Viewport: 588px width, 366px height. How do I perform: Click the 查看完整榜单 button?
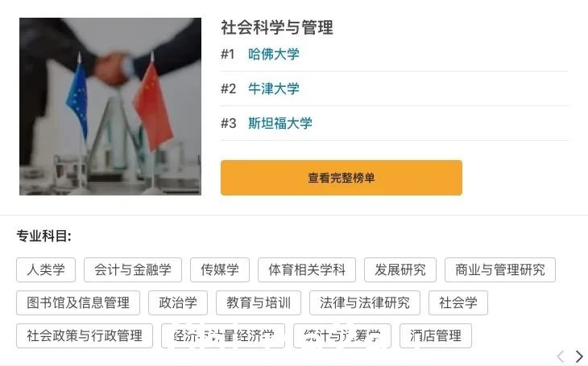pos(342,178)
